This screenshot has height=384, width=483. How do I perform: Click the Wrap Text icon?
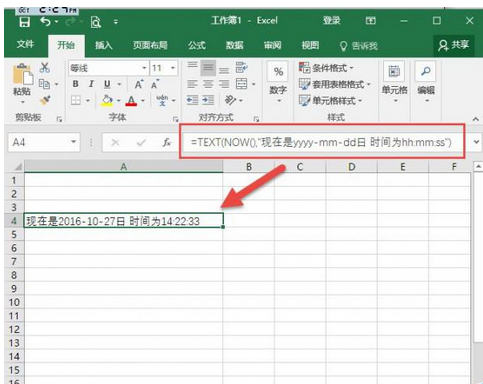point(242,68)
